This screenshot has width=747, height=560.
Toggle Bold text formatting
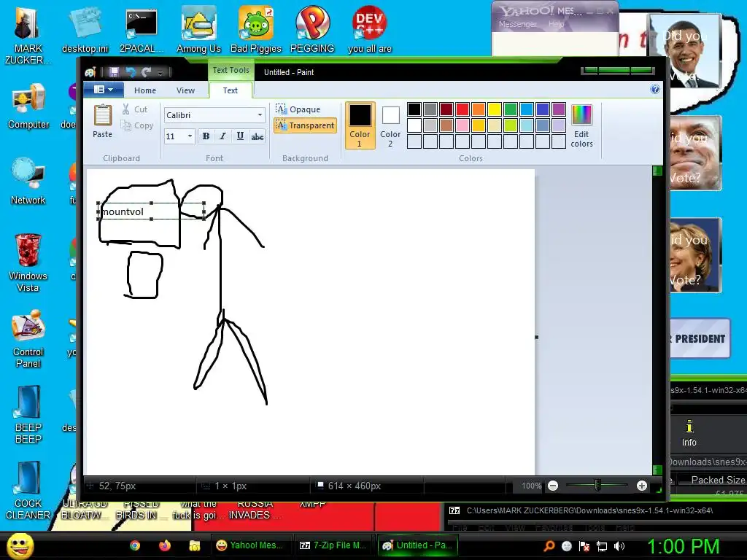click(x=206, y=136)
